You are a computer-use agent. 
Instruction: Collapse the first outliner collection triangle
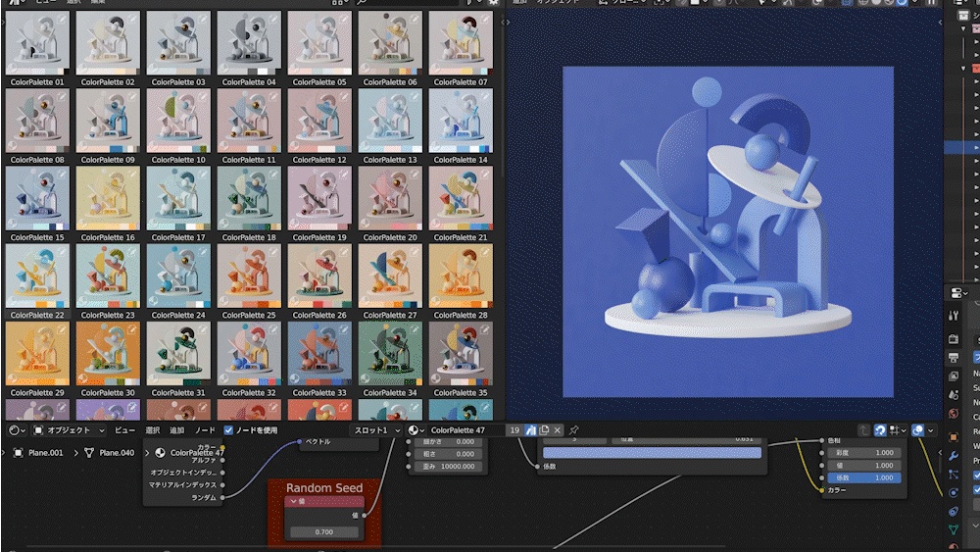(x=963, y=28)
